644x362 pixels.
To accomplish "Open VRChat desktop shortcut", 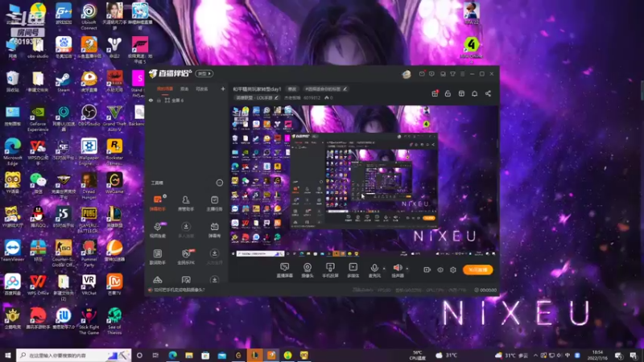I will point(89,285).
